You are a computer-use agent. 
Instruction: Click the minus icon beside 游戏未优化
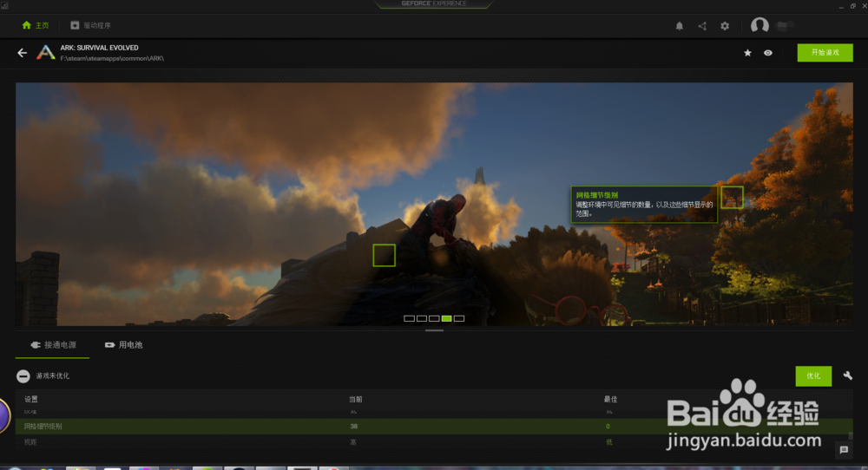click(23, 376)
